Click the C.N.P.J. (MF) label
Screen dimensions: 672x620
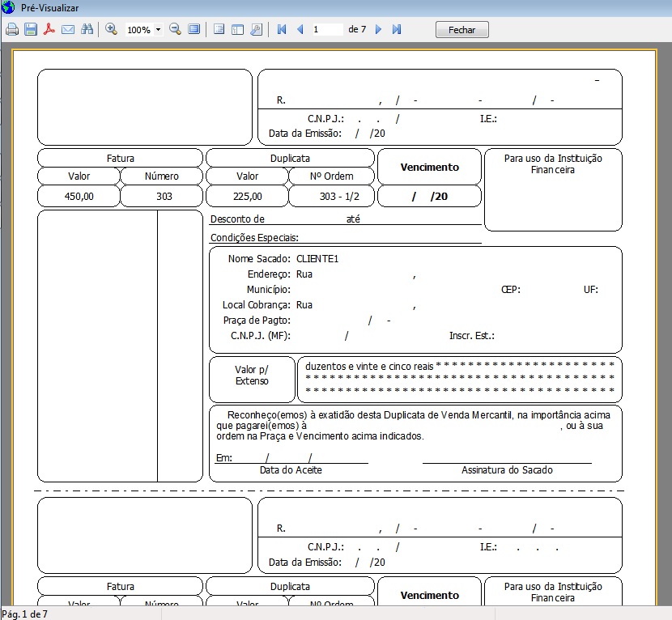pyautogui.click(x=261, y=336)
